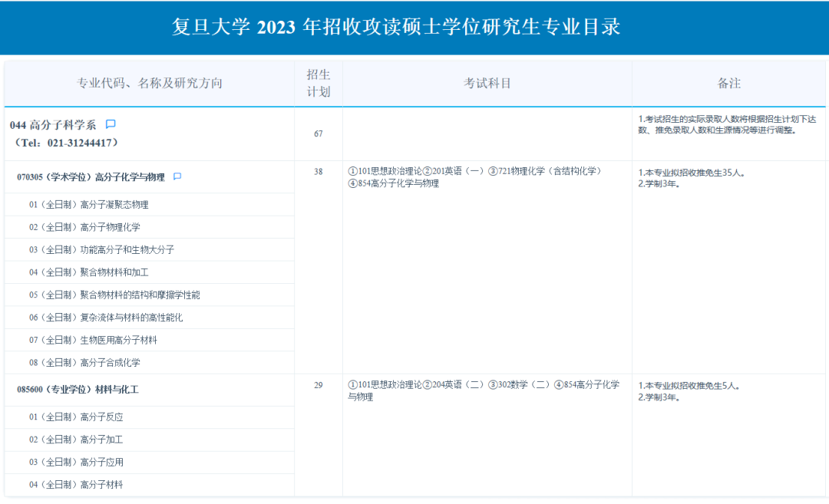Choose direction 02 高分子物理化学
829x504 pixels.
click(x=84, y=227)
